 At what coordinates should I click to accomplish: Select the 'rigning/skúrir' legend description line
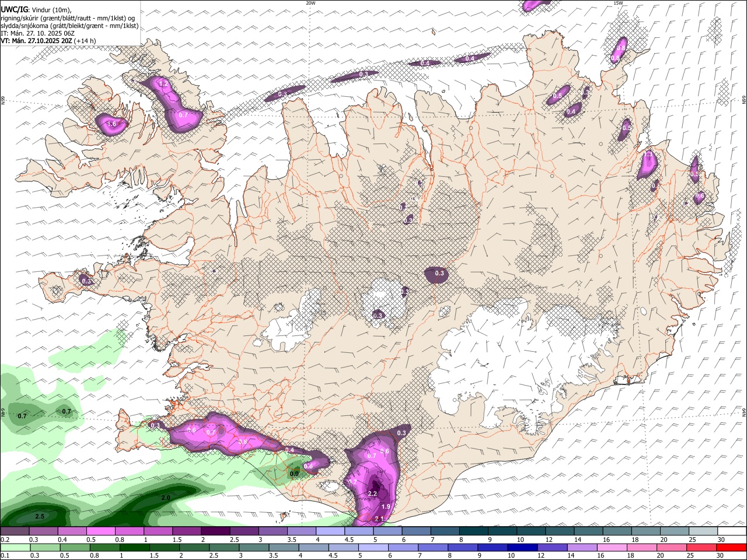coord(68,18)
